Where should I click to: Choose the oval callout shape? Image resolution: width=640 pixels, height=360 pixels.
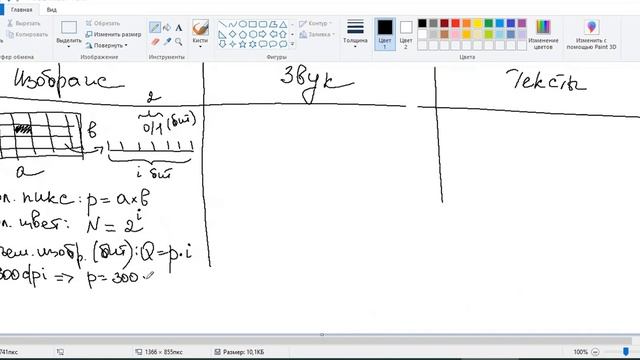[273, 44]
